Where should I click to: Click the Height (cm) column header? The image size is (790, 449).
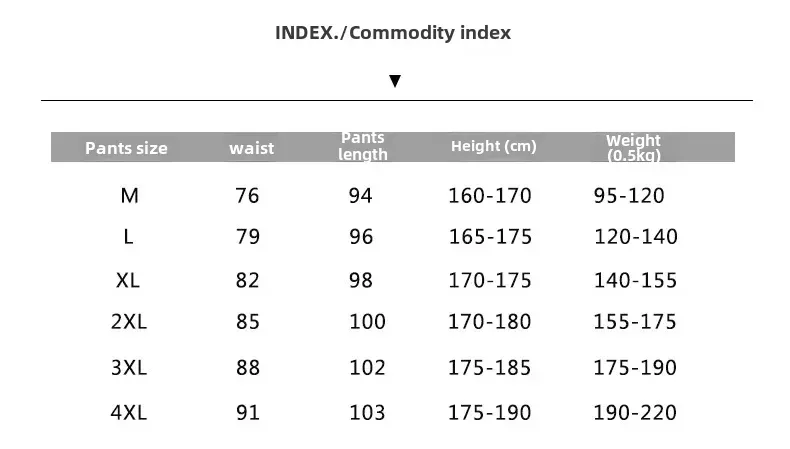[x=494, y=146]
